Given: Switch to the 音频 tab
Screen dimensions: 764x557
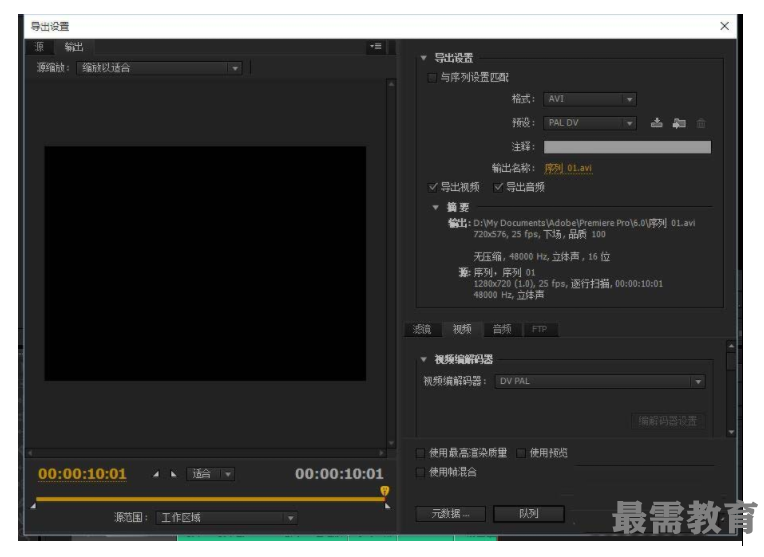Looking at the screenshot, I should pos(501,329).
